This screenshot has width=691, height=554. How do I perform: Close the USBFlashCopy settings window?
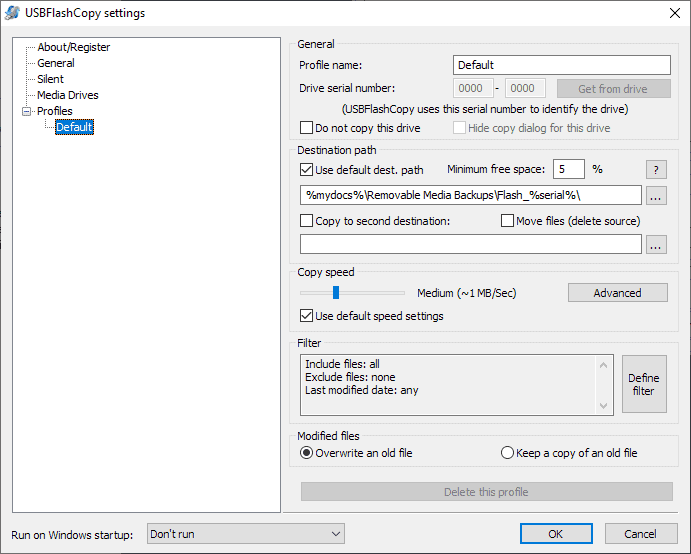pos(675,13)
